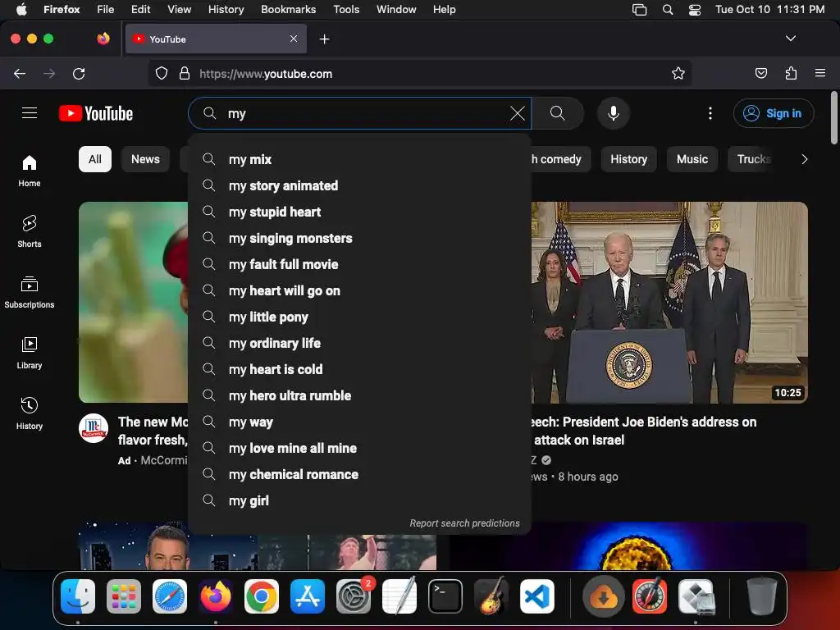Open History in the sidebar
Screen dimensions: 840x630
[x=30, y=413]
